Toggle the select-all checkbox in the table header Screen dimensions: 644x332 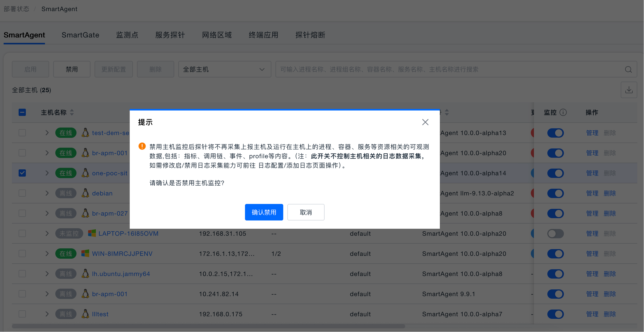22,113
